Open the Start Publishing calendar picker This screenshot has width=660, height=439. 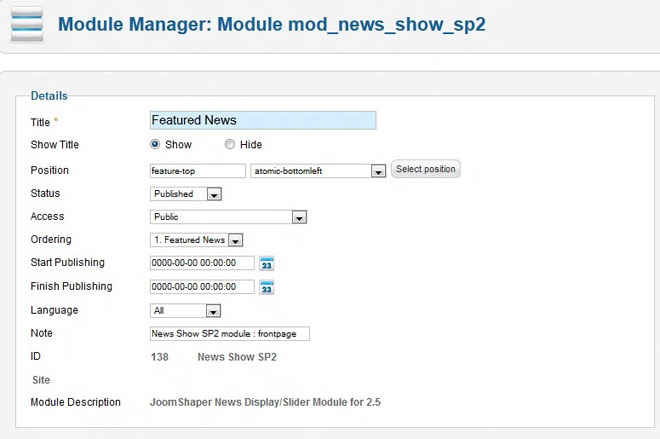(266, 263)
